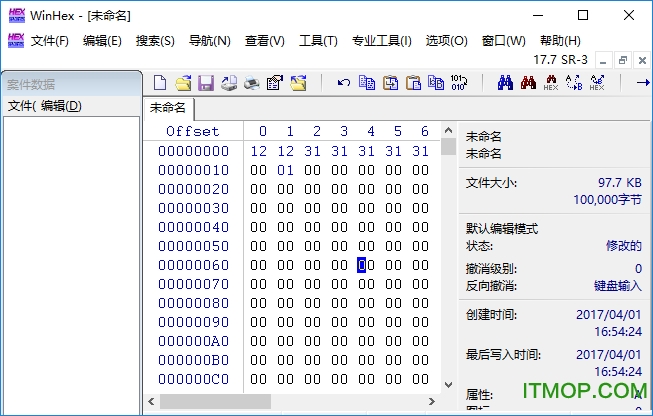Click the WinHex icon beside the File menu
The width and height of the screenshot is (653, 416).
16,40
